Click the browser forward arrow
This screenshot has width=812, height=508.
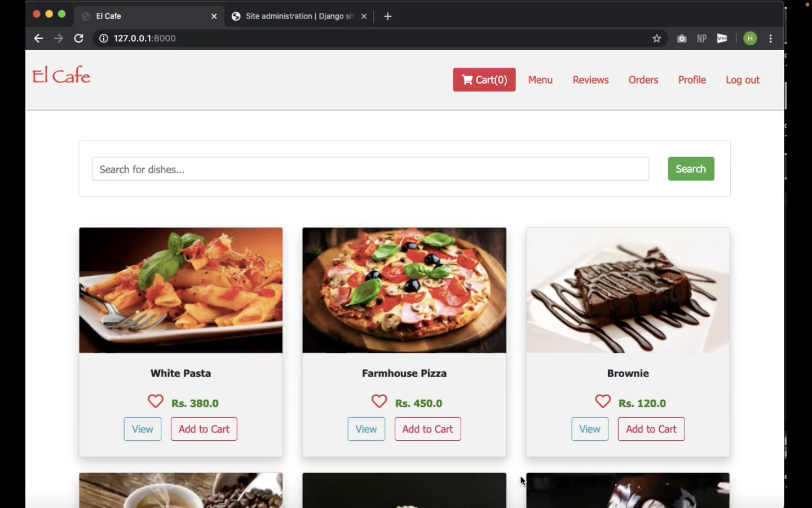click(x=59, y=38)
